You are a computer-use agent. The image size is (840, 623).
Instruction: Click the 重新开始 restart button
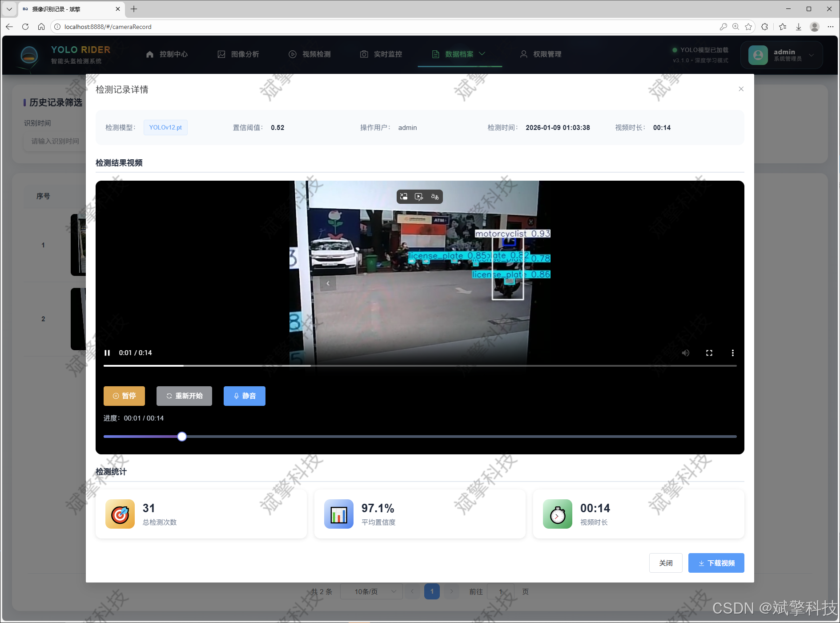point(184,396)
